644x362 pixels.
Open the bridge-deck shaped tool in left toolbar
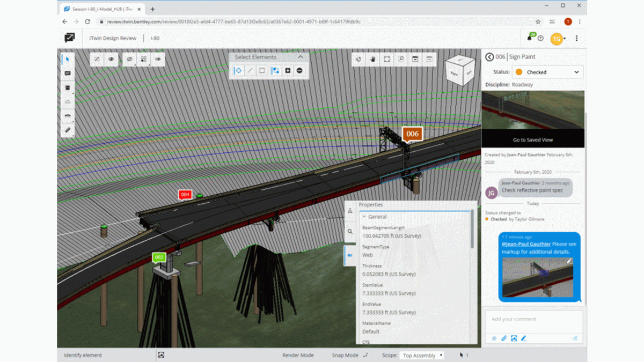pos(68,116)
